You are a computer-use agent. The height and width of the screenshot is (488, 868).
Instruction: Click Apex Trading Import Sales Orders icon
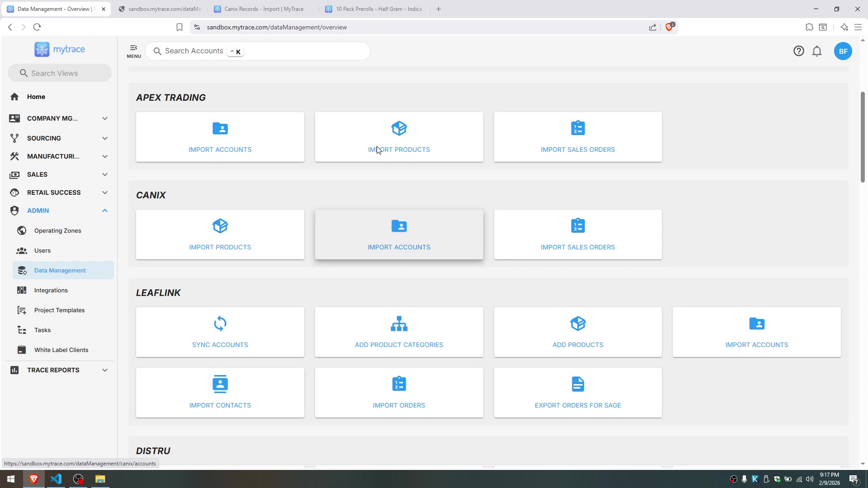578,128
